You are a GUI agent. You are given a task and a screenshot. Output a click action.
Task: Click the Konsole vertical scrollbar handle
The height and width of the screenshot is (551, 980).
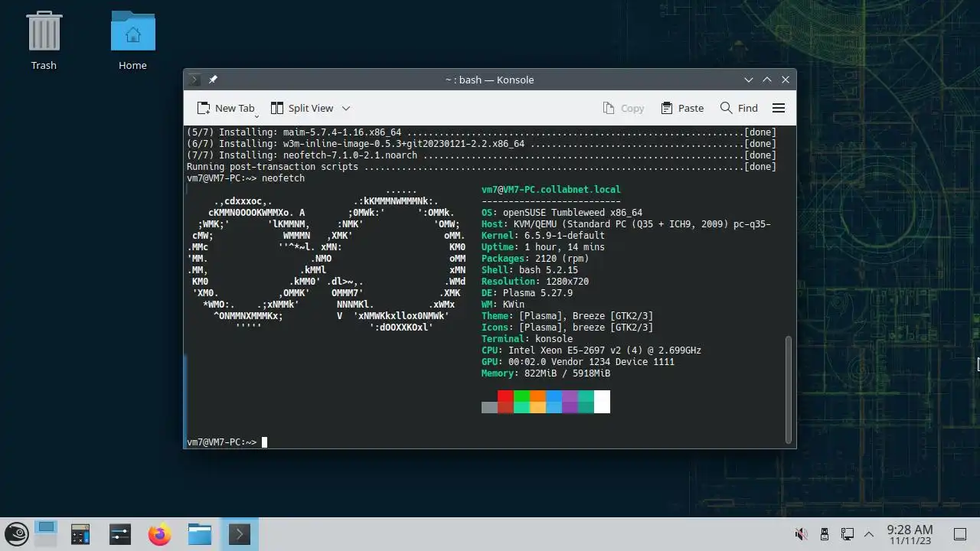click(x=789, y=390)
